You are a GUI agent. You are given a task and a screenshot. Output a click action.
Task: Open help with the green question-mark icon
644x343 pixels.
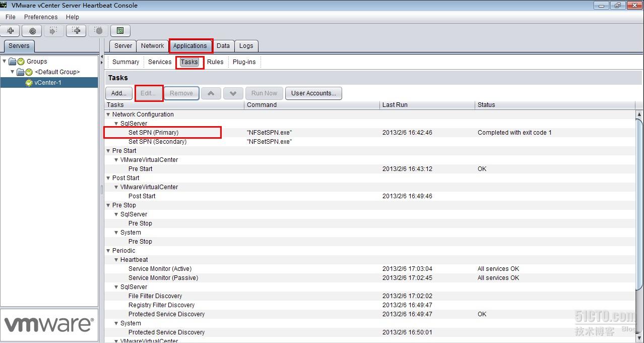pos(120,31)
